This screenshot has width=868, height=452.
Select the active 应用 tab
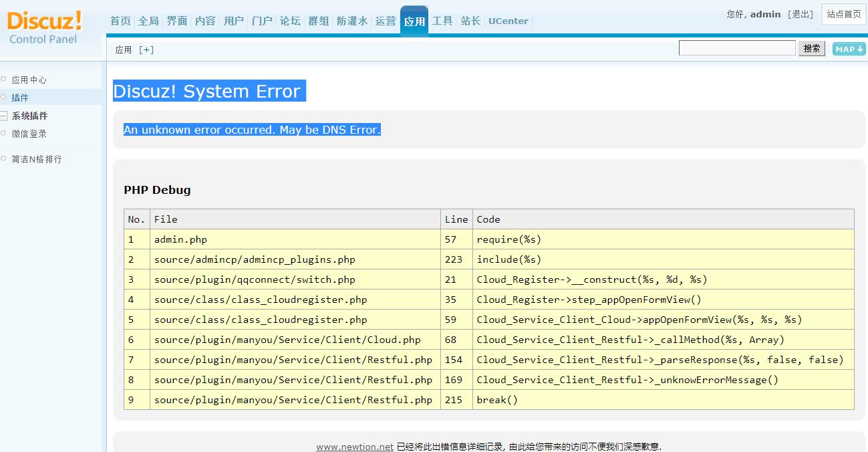(x=414, y=21)
